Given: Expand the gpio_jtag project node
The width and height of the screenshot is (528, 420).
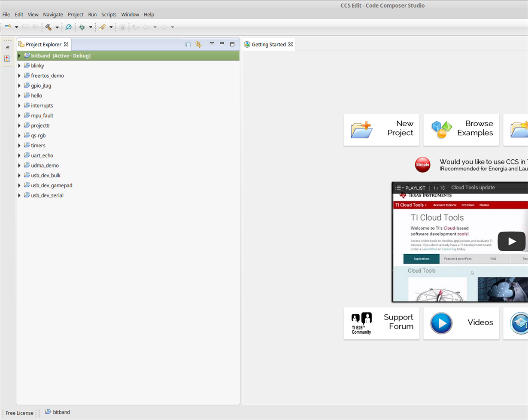Looking at the screenshot, I should pyautogui.click(x=19, y=85).
